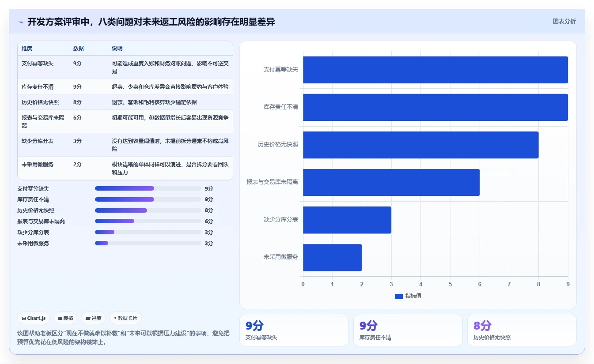
Task: Click the 缺少分库分表 bar in the chart
Action: 347,220
